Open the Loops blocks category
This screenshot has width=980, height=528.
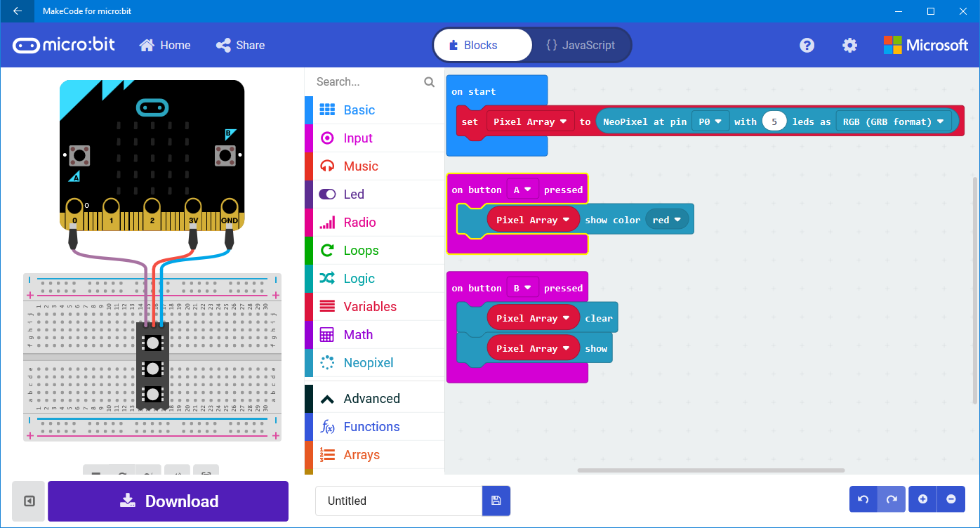[x=375, y=250]
